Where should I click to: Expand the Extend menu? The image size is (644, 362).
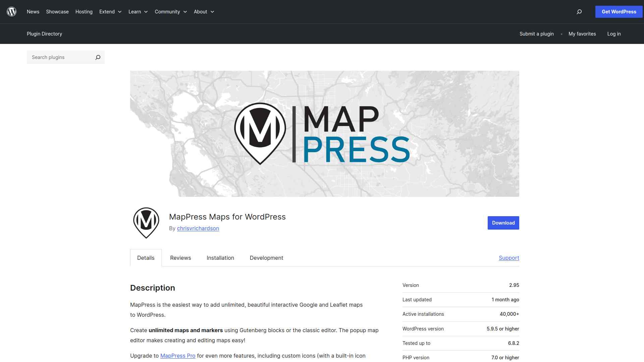click(110, 12)
